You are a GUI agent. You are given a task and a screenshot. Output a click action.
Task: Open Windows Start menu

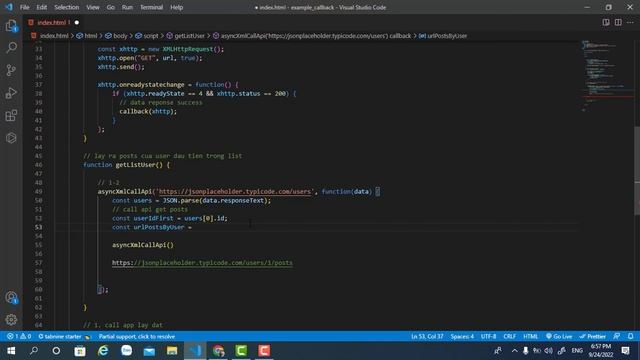point(11,351)
